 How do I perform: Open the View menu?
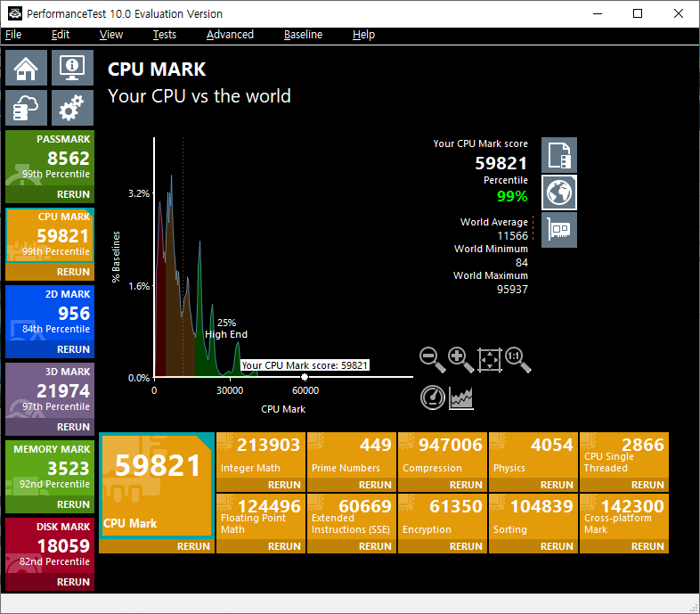click(110, 35)
